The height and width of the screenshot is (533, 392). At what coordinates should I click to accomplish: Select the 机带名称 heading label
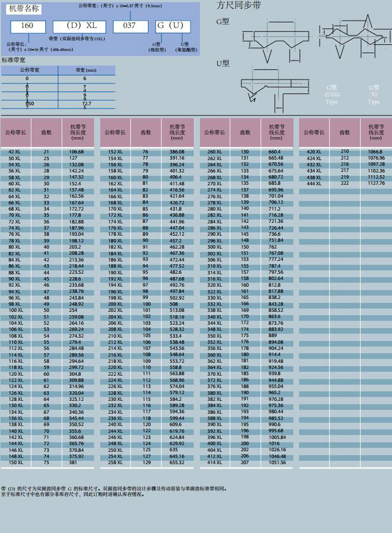tap(25, 8)
